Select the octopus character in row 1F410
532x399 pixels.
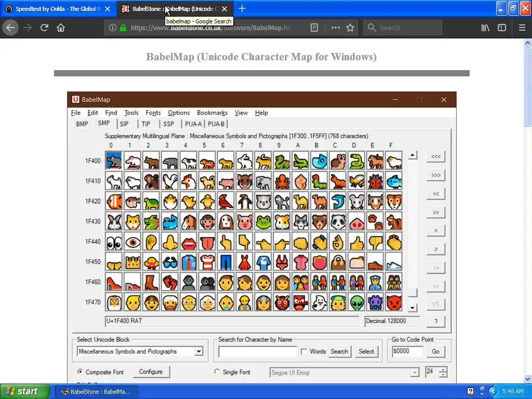[282, 181]
